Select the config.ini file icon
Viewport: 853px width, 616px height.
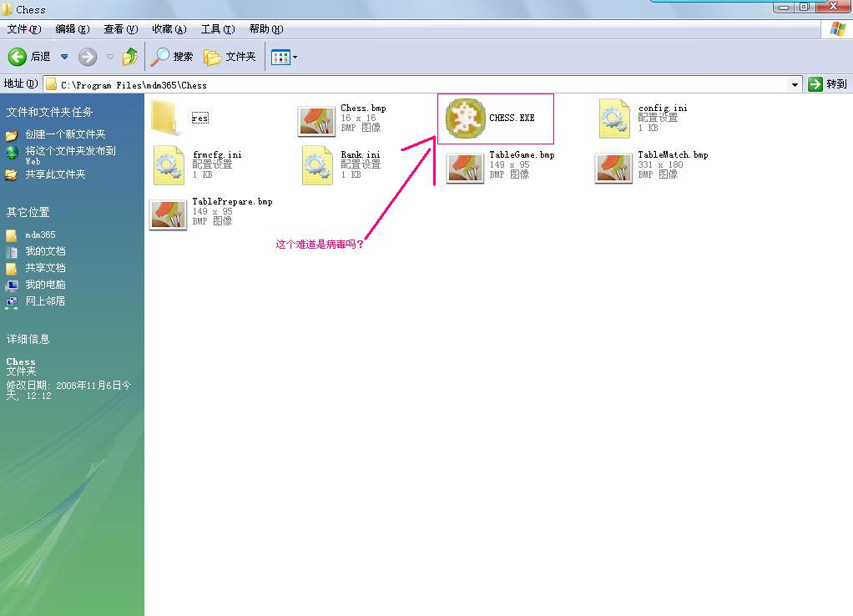pyautogui.click(x=614, y=118)
